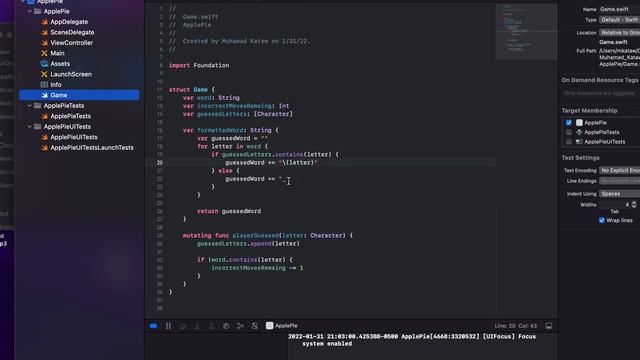
Task: Click the Line 20 Col 43 indicator
Action: tap(516, 326)
